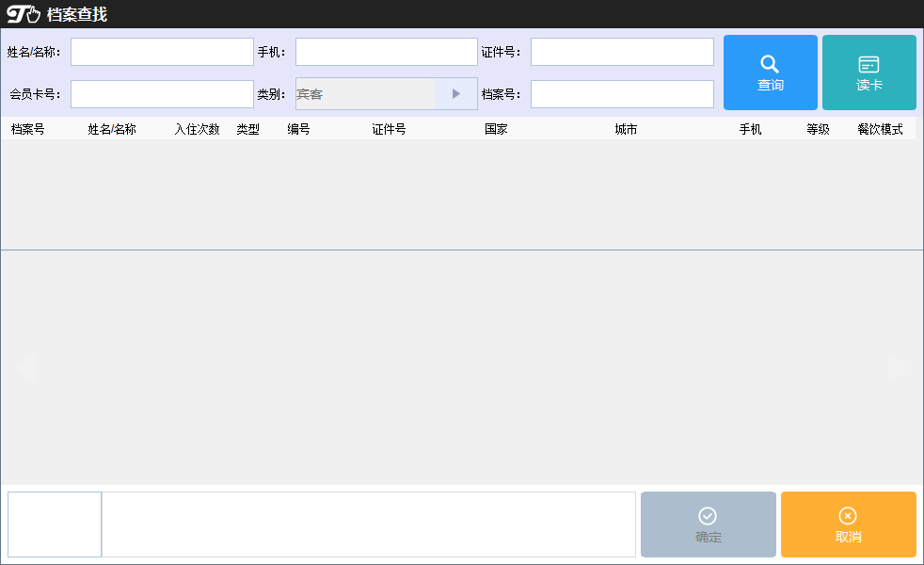Click the 确定 confirm button
924x565 pixels.
pos(709,525)
